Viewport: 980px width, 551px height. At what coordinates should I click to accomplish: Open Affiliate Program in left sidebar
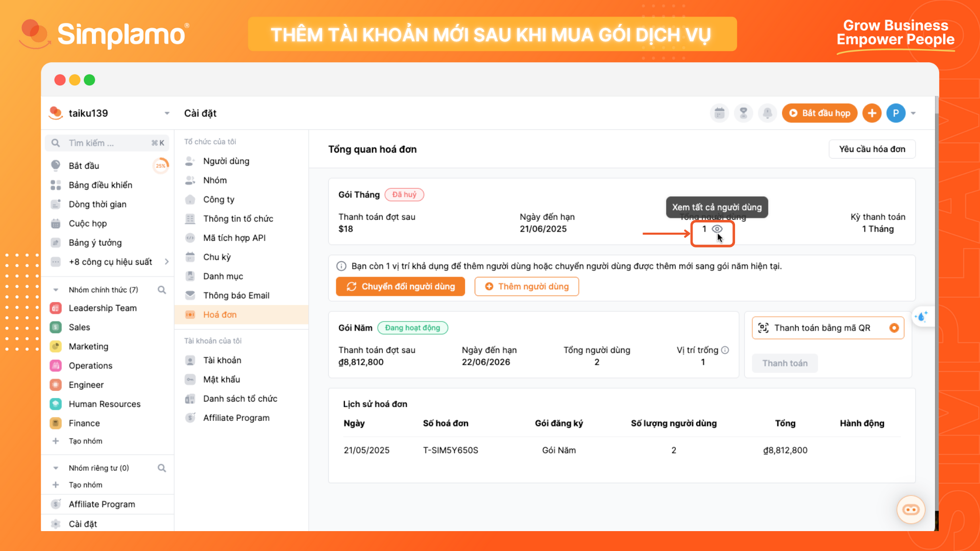(102, 504)
